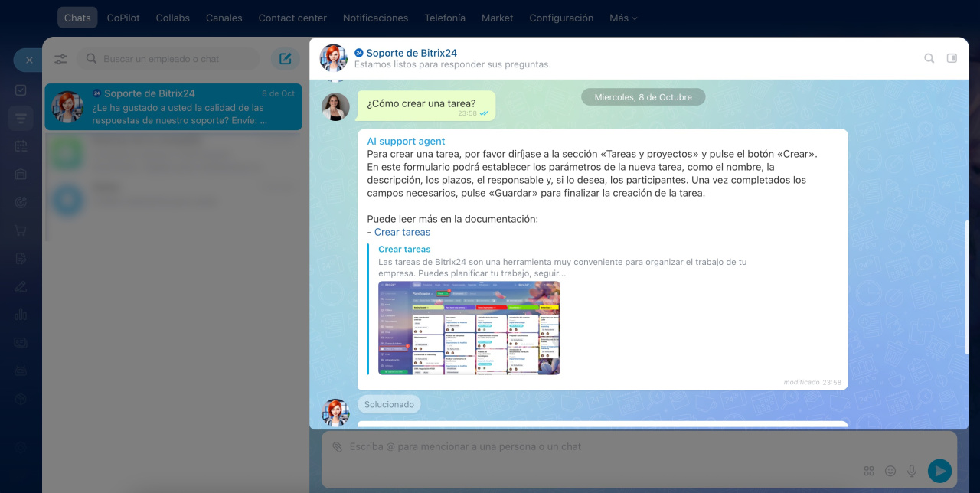This screenshot has height=493, width=980.
Task: Open the shopping cart icon in left sidebar
Action: coord(21,230)
